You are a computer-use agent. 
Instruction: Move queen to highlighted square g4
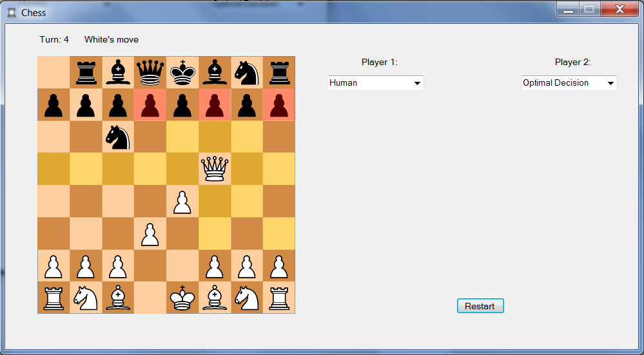coord(247,202)
